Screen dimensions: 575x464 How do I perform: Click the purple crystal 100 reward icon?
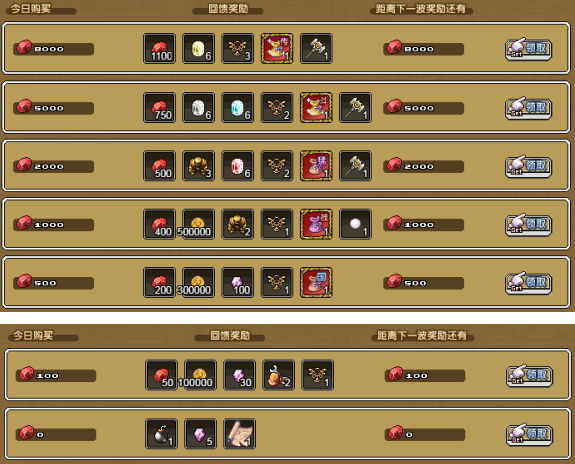point(238,282)
